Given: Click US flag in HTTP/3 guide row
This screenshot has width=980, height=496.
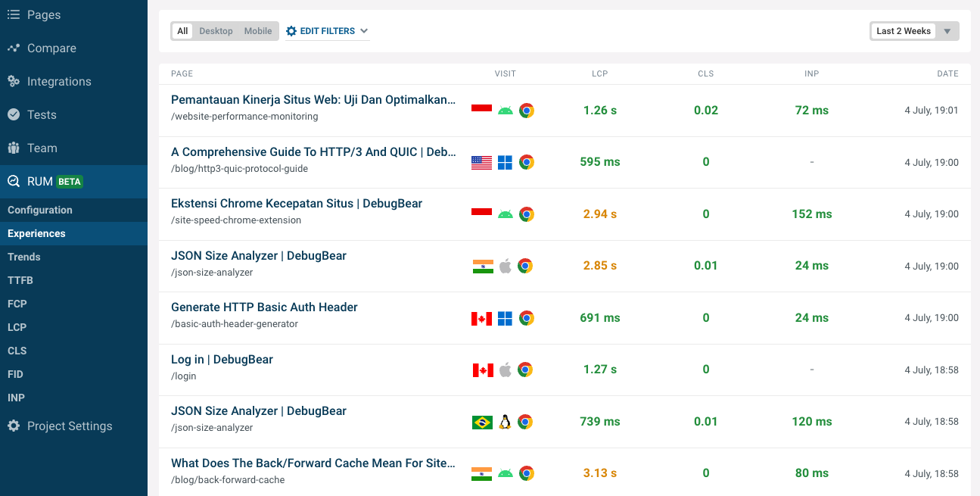Looking at the screenshot, I should click(x=481, y=162).
